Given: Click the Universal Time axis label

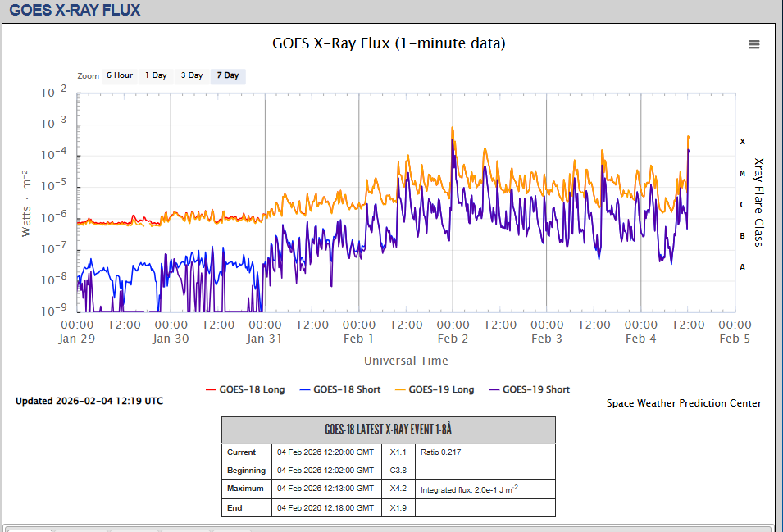Looking at the screenshot, I should point(406,361).
